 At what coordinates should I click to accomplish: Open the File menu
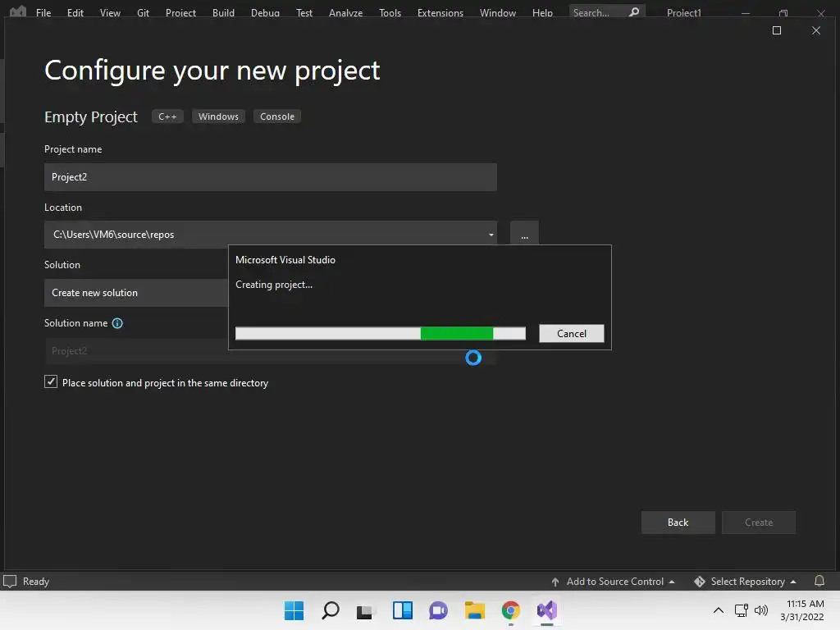[43, 12]
